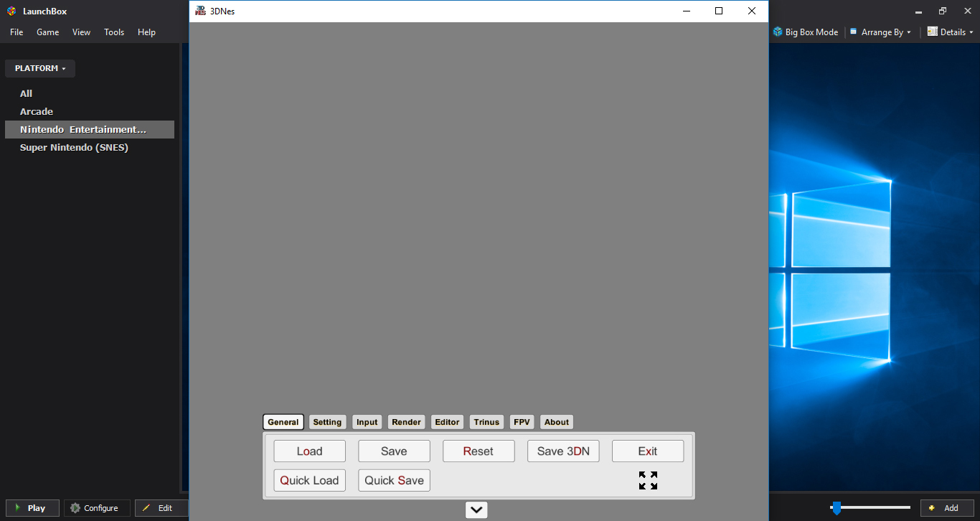
Task: Switch to the FPV tab in 3DNes
Action: click(x=522, y=422)
